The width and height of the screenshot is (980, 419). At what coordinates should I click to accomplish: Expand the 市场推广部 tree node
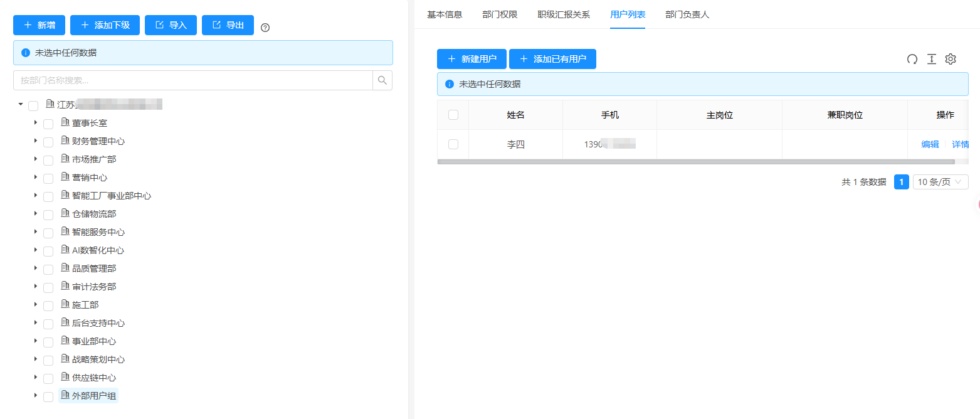coord(36,159)
